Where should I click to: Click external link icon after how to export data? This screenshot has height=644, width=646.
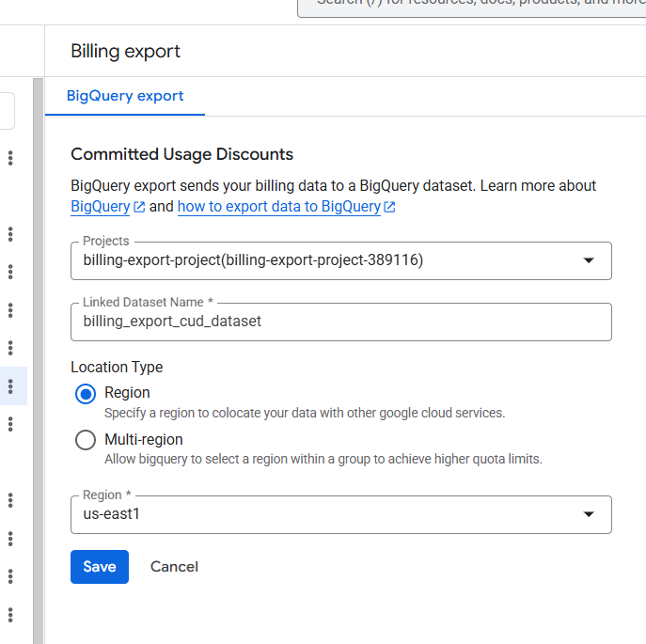click(389, 207)
